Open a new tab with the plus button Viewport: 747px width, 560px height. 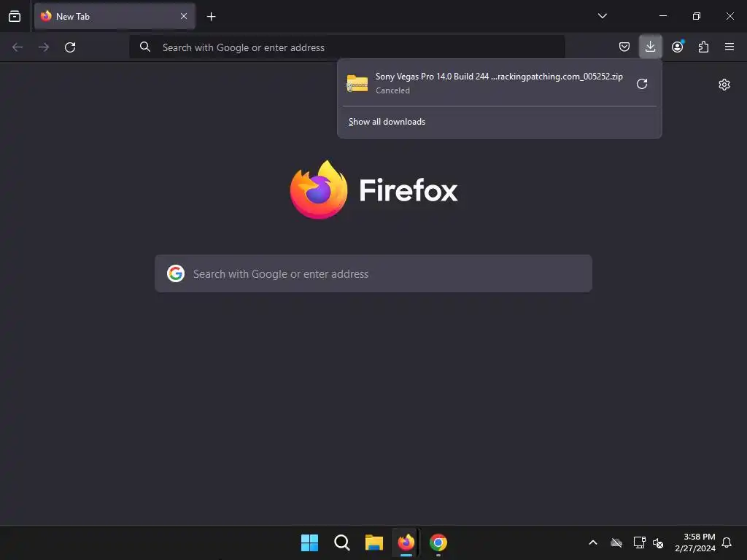click(211, 17)
